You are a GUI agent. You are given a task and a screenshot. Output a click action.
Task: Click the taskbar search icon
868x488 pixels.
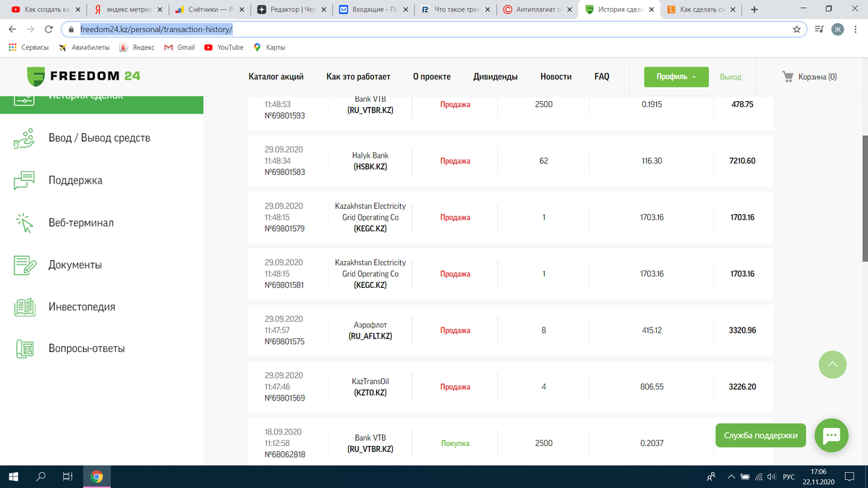[41, 476]
